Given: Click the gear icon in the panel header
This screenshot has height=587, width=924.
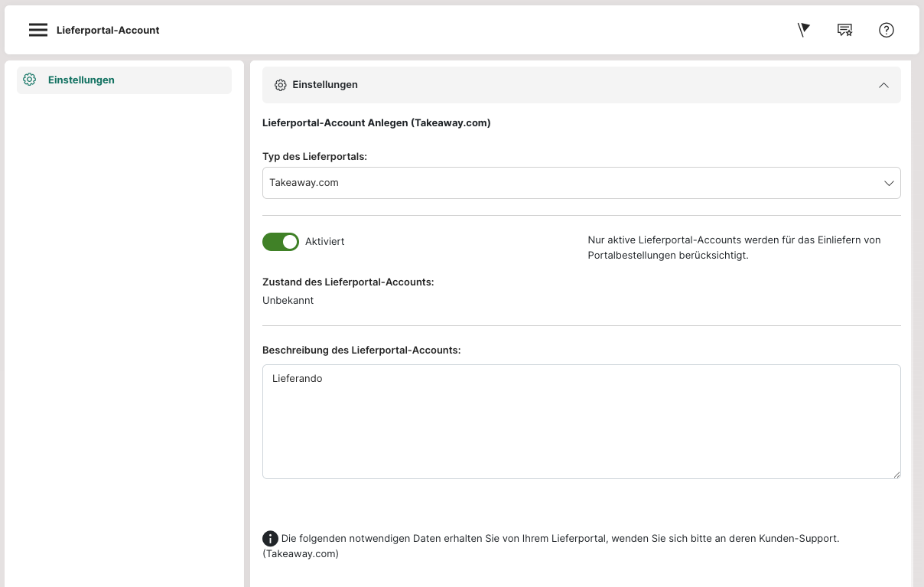Looking at the screenshot, I should (280, 85).
